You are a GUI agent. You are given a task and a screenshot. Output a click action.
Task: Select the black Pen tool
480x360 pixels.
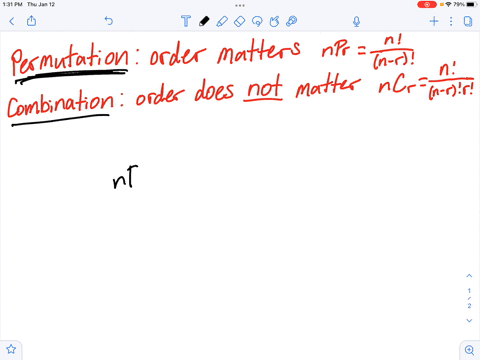pos(204,21)
